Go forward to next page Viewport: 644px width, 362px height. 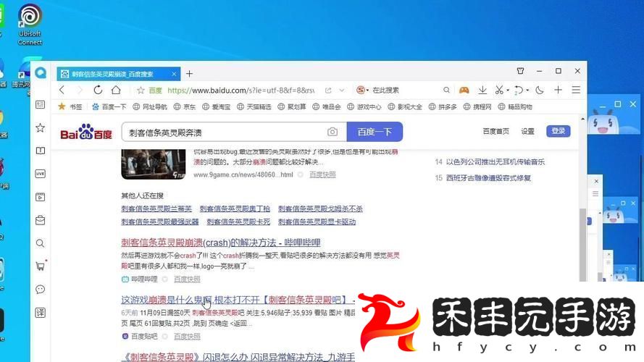pyautogui.click(x=80, y=90)
